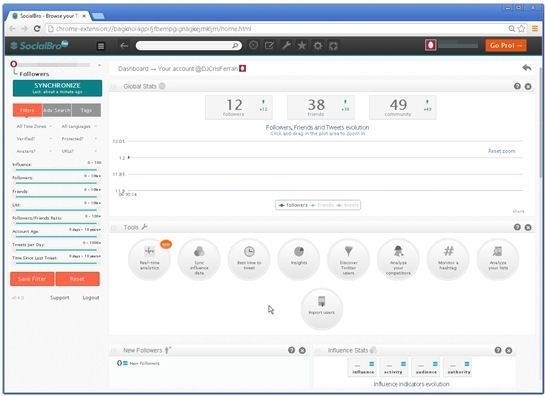The image size is (545, 396).
Task: Expand the account selector dropdown in sidebar
Action: tap(99, 65)
